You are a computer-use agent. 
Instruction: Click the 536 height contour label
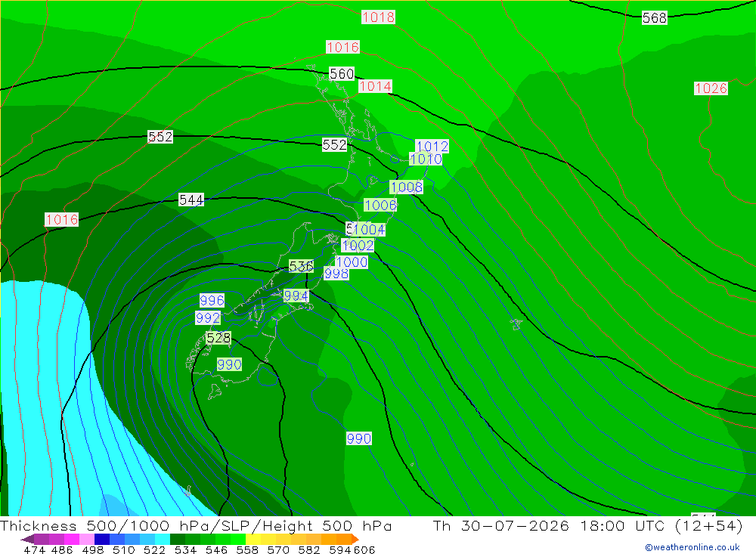point(301,266)
